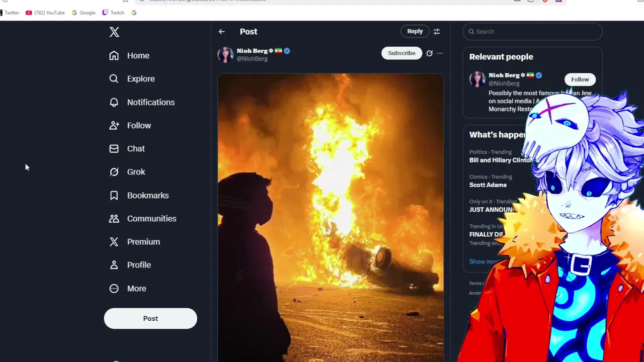The width and height of the screenshot is (644, 362).
Task: Open the YouTube bookmark in the bookmarks bar
Action: (45, 13)
